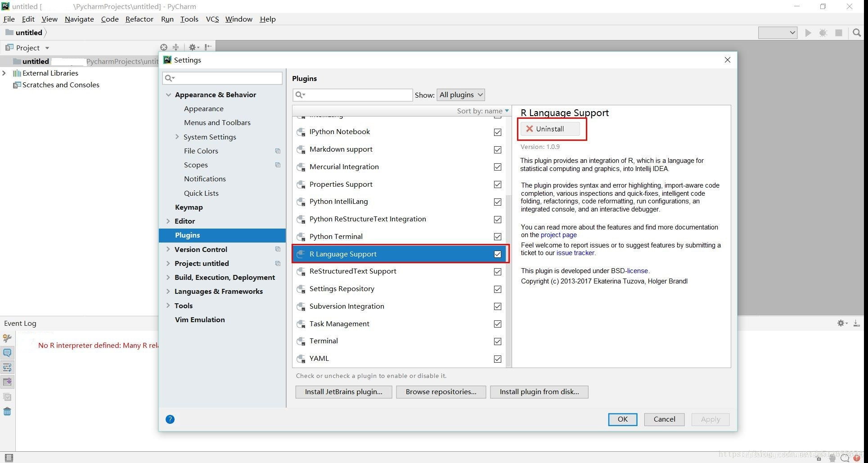Image resolution: width=868 pixels, height=463 pixels.
Task: Open run configuration dropdown in toolbar
Action: 778,33
